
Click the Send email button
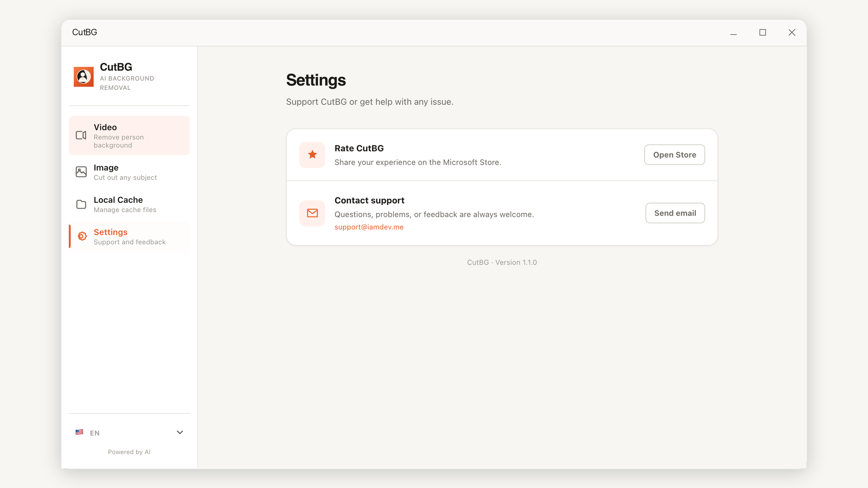tap(675, 213)
